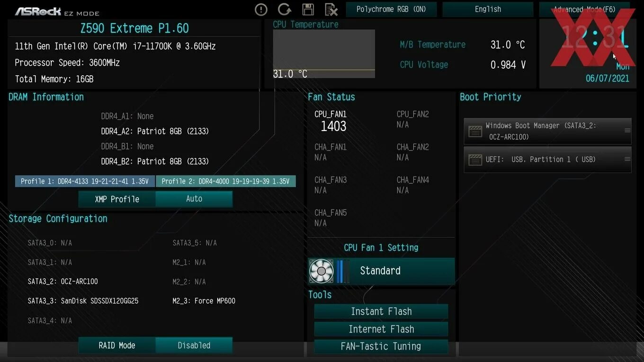Click SATA3_2: OCZ-ARC100 entry
This screenshot has width=644, height=362.
click(63, 282)
